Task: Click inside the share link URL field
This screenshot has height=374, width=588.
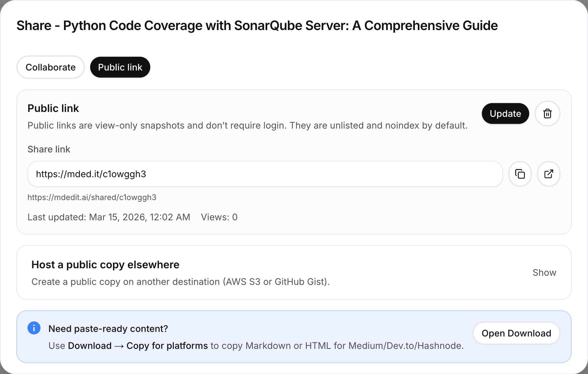Action: click(x=265, y=174)
